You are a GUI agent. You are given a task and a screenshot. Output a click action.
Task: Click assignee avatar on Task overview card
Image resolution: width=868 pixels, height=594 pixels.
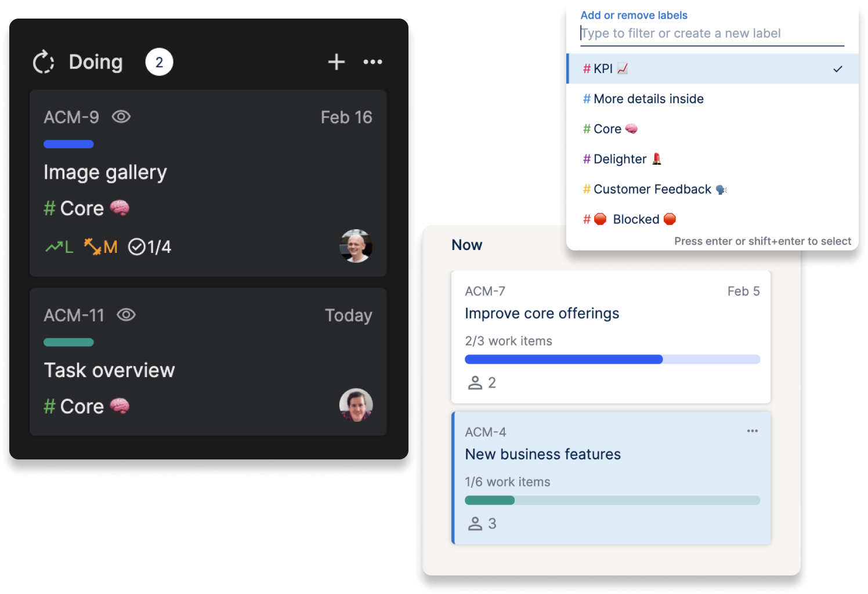[x=356, y=405]
